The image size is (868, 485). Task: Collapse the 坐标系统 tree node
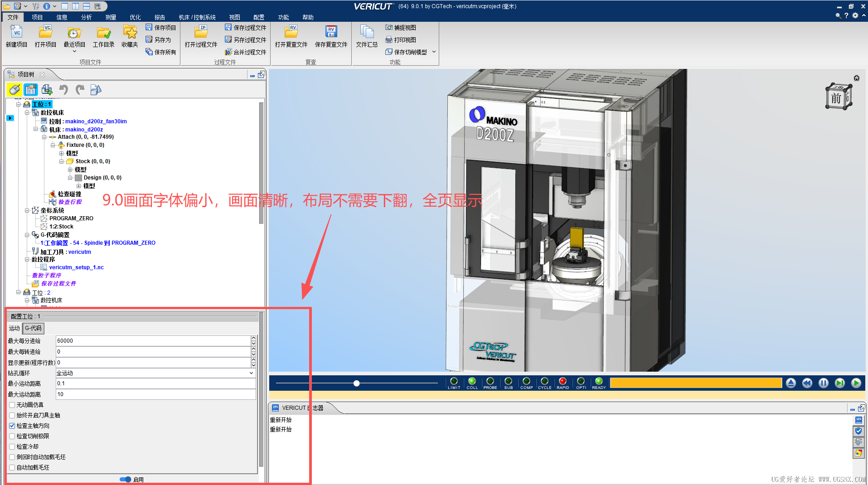click(x=27, y=210)
